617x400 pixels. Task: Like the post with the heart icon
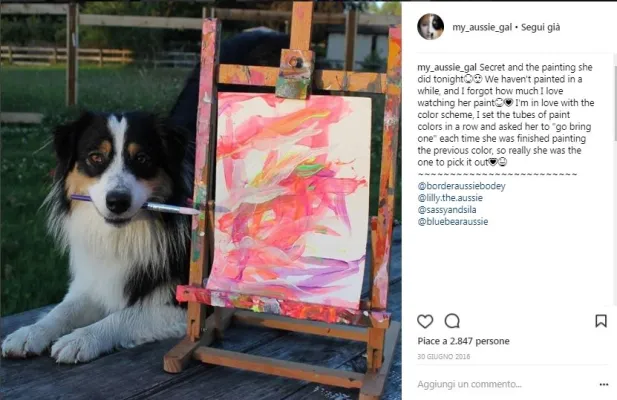click(425, 321)
